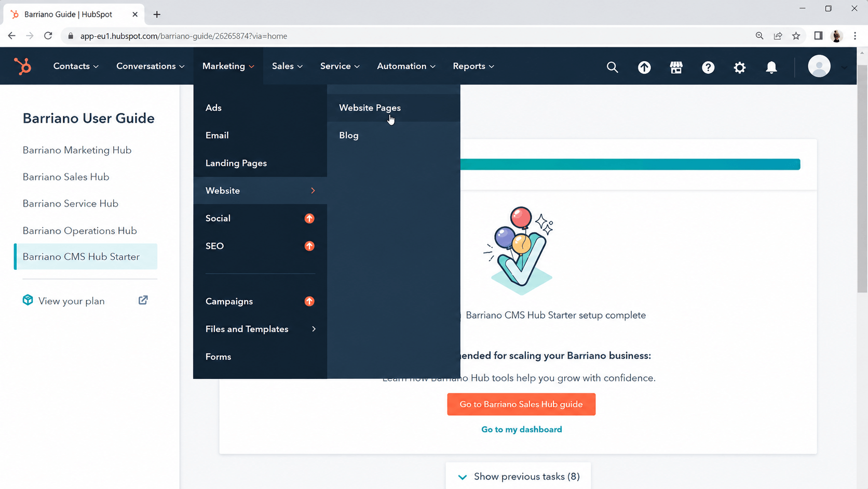Click the balloon checkmark celebration illustration
Screen dimensions: 868x489
pyautogui.click(x=520, y=252)
